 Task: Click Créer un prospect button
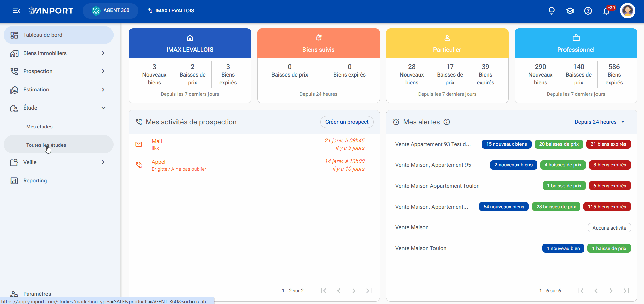pyautogui.click(x=347, y=122)
